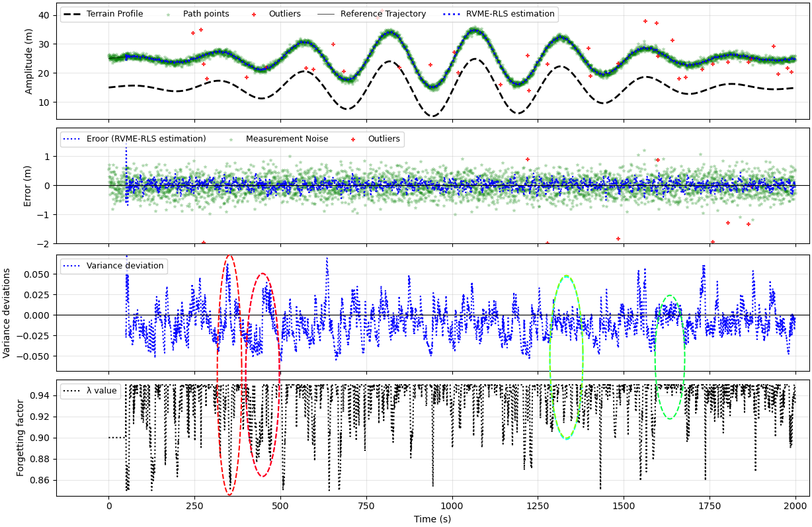Viewport: 812px width, 527px height.
Task: Click the variance tick label 0.050
Action: click(x=38, y=274)
